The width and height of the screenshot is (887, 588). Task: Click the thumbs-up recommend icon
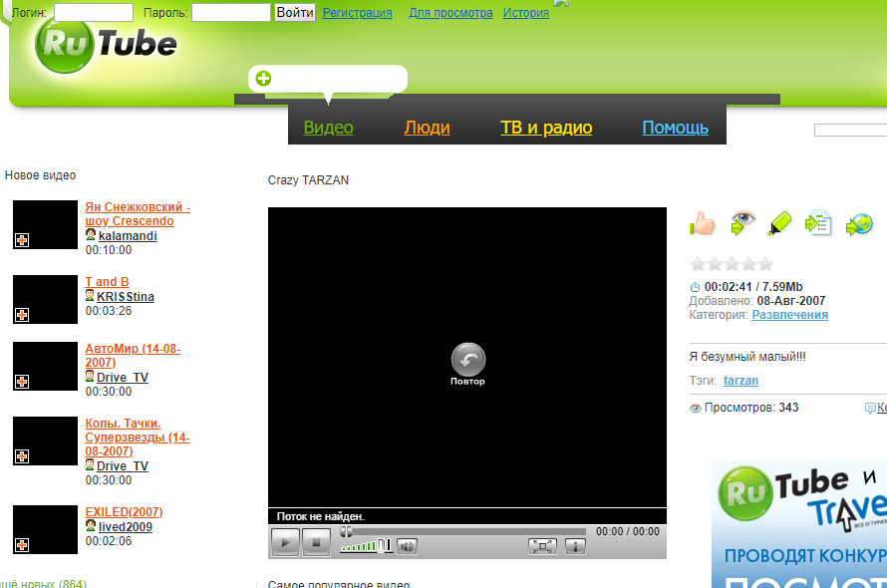pos(703,224)
